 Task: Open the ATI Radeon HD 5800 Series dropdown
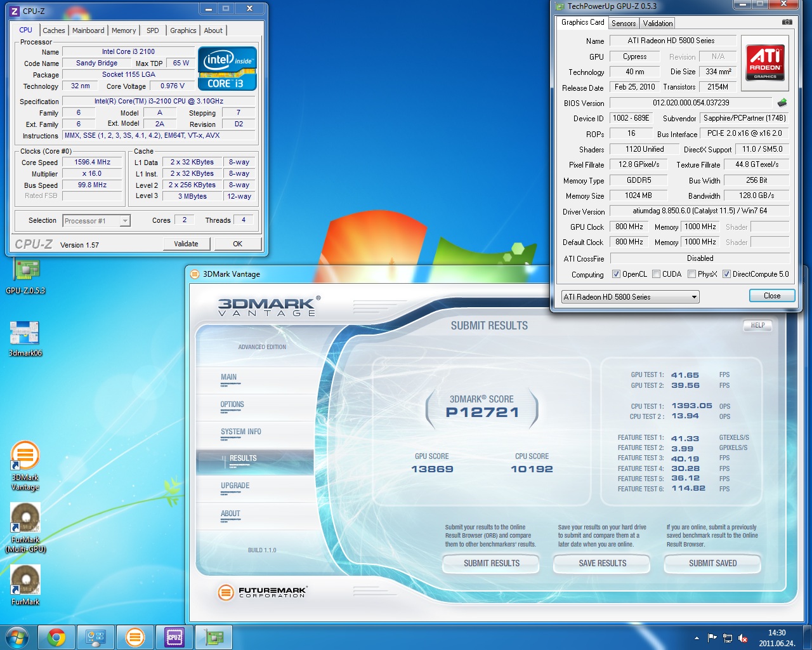[630, 296]
